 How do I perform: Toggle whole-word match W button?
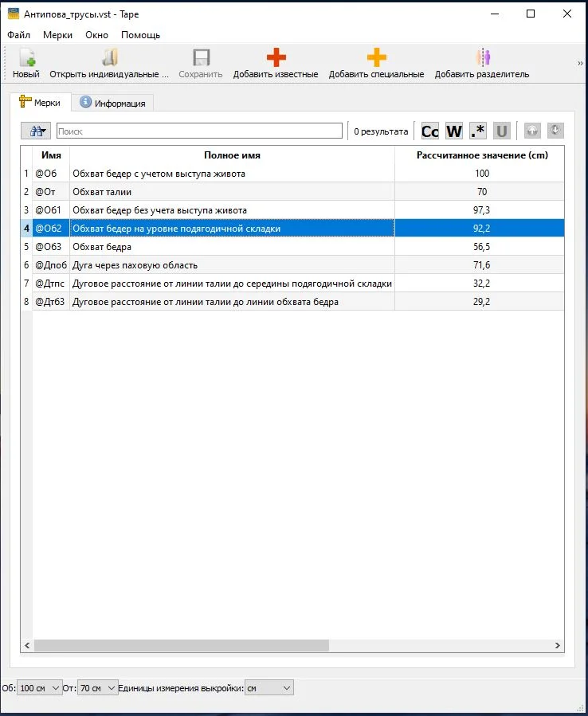coord(453,131)
